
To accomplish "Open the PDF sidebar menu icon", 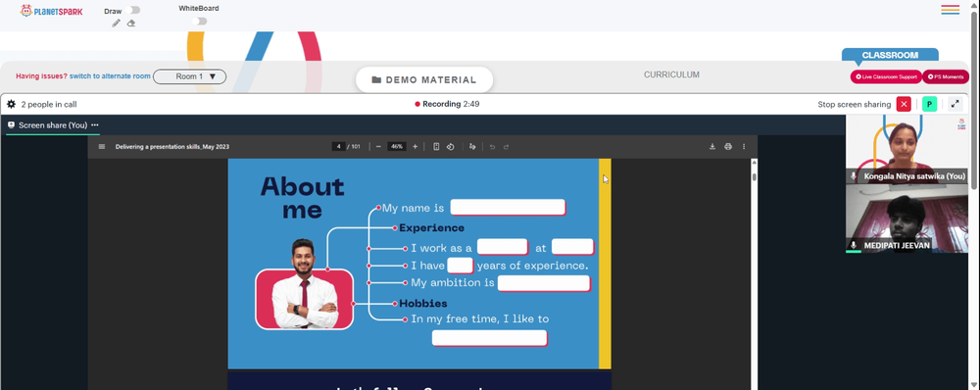I will (x=102, y=147).
